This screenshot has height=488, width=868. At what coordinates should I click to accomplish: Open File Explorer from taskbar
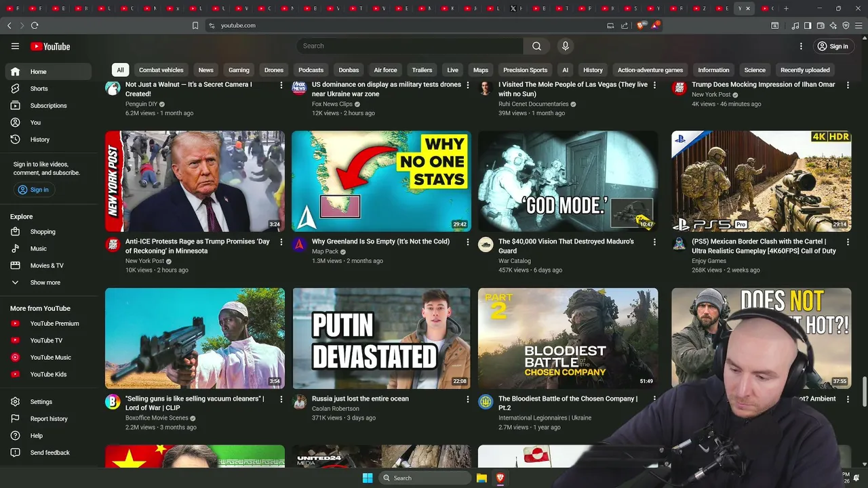click(x=481, y=478)
